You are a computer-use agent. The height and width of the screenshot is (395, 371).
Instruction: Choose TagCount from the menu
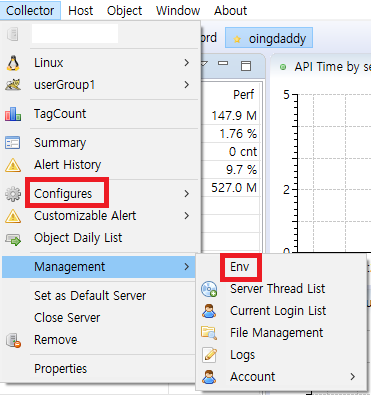click(x=100, y=114)
